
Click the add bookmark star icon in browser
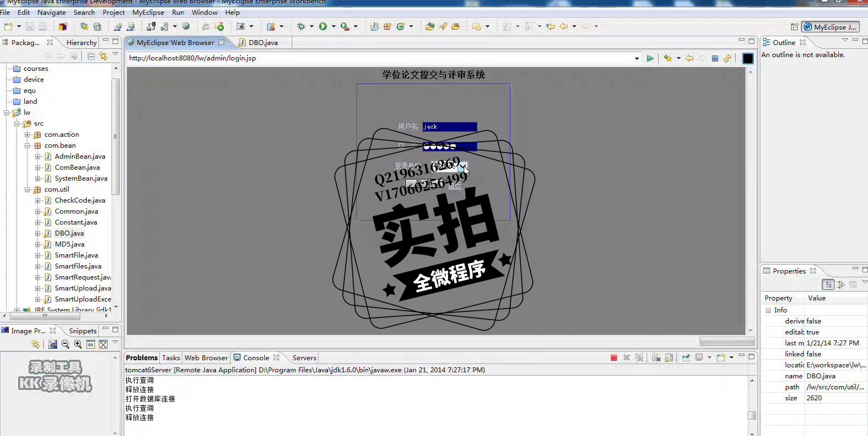point(668,58)
